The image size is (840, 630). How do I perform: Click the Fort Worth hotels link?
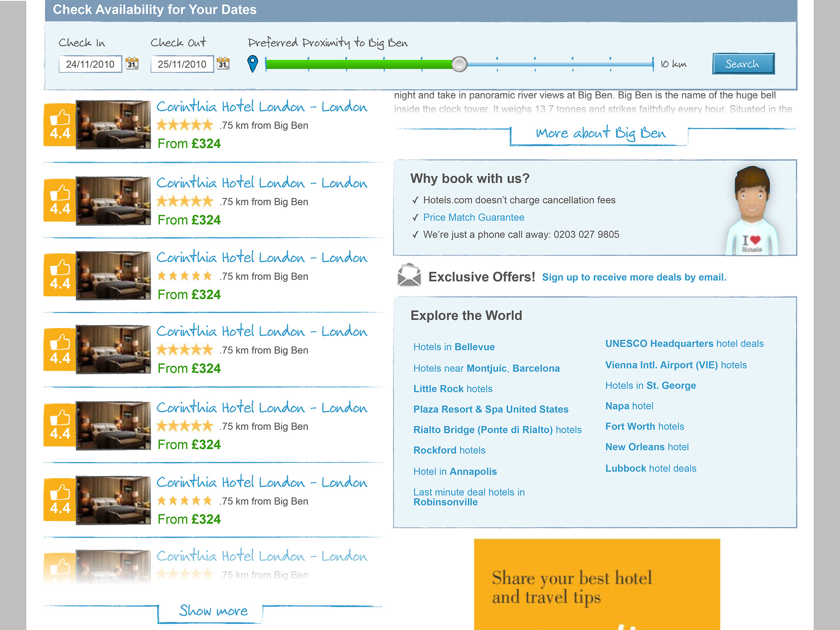point(644,426)
